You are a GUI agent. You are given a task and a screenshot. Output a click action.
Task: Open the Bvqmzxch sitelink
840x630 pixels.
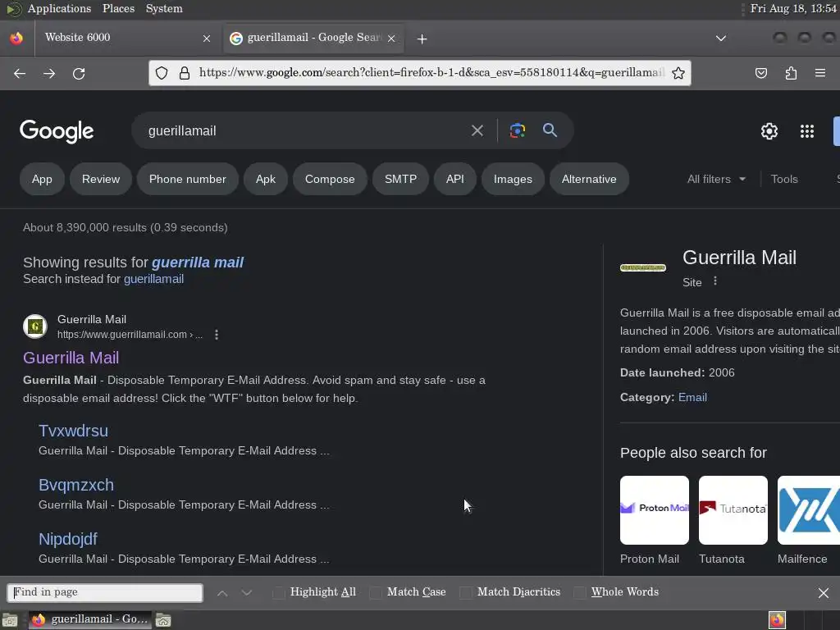(x=76, y=485)
